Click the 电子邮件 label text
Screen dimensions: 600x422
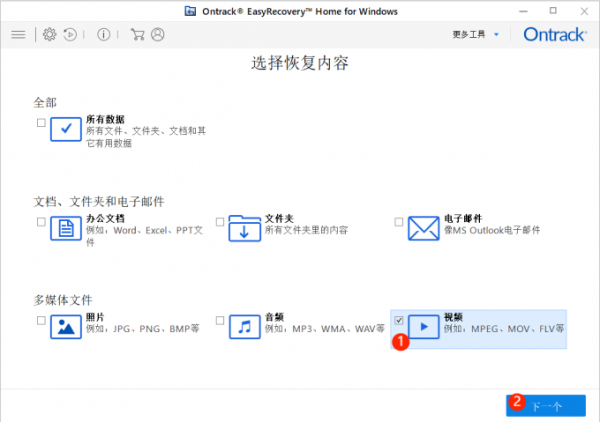pyautogui.click(x=463, y=218)
